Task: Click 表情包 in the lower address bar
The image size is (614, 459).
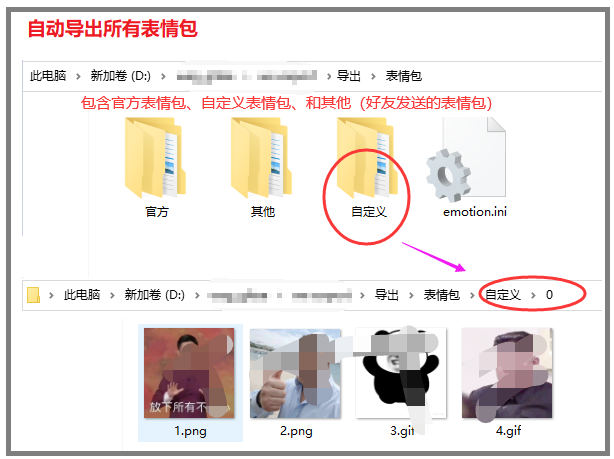Action: [x=442, y=295]
